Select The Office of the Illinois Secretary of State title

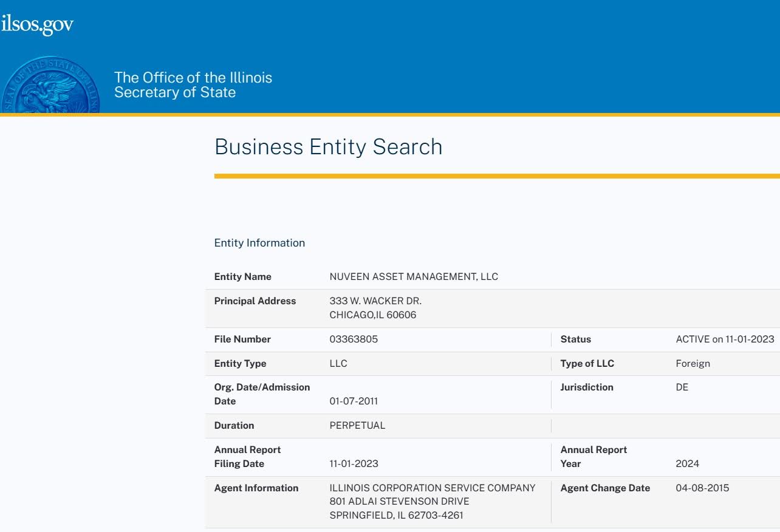coord(193,85)
